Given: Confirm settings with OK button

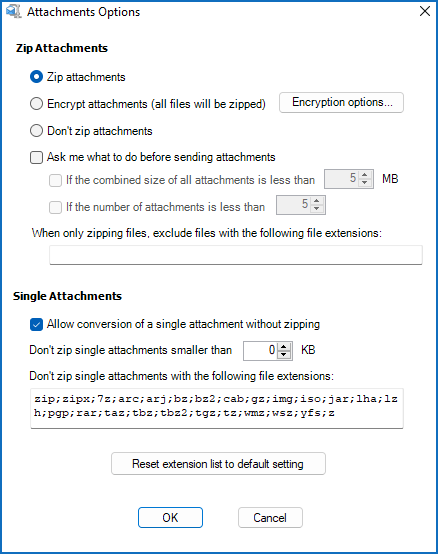Looking at the screenshot, I should pos(170,518).
